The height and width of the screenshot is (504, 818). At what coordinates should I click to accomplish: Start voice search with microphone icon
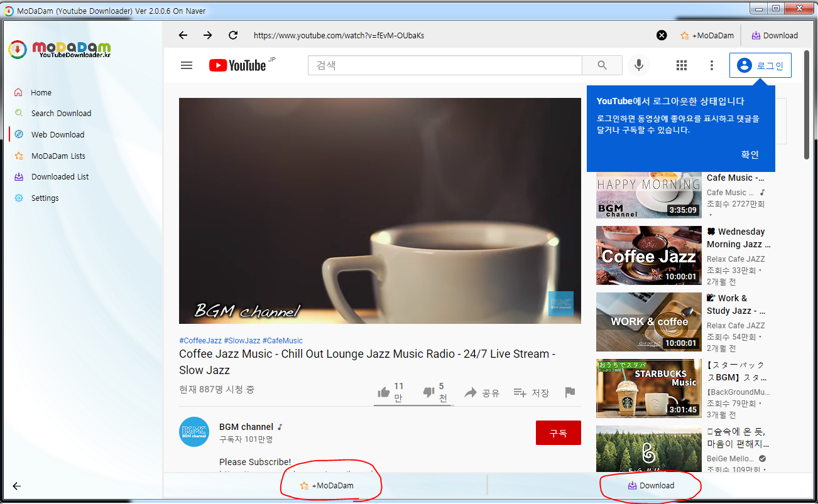[639, 65]
